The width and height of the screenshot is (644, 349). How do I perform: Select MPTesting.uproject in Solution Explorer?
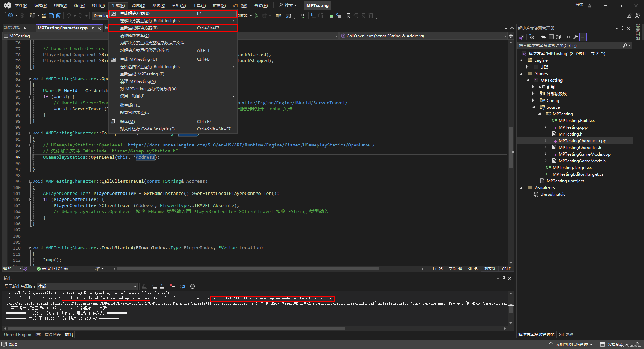click(x=565, y=181)
